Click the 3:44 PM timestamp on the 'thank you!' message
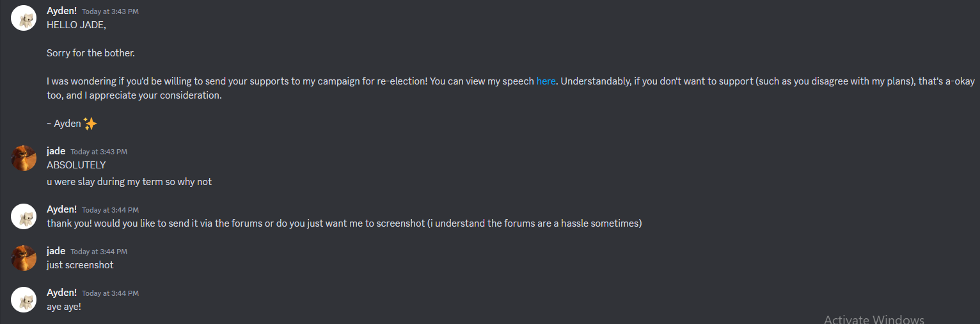Screen dimensions: 980x324 (110, 210)
